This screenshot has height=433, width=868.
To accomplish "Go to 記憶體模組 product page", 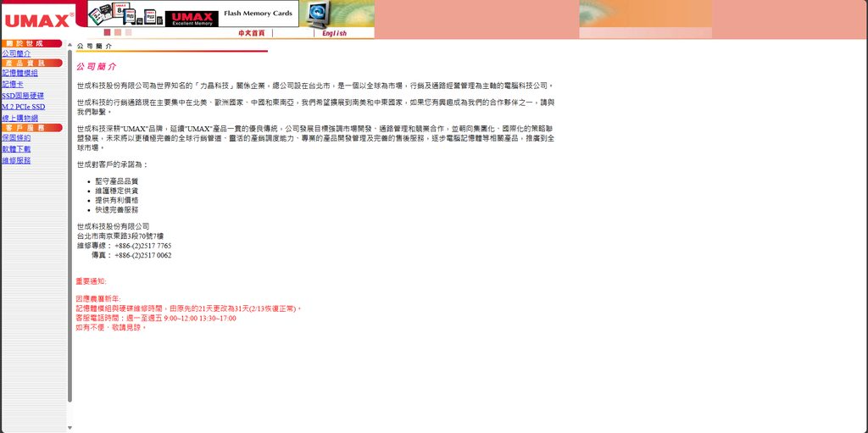I will click(x=19, y=73).
